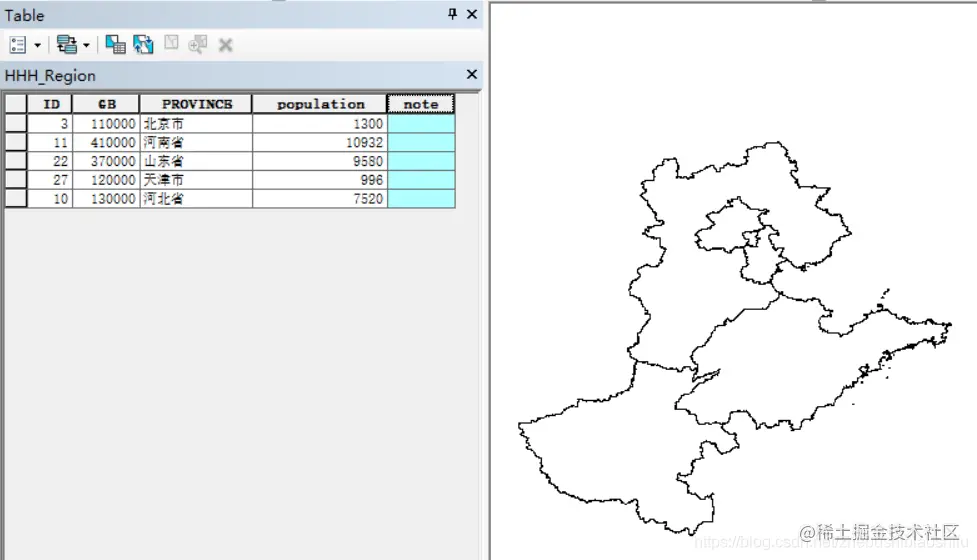Click the ID cell with value 27
977x560 pixels.
pos(50,179)
